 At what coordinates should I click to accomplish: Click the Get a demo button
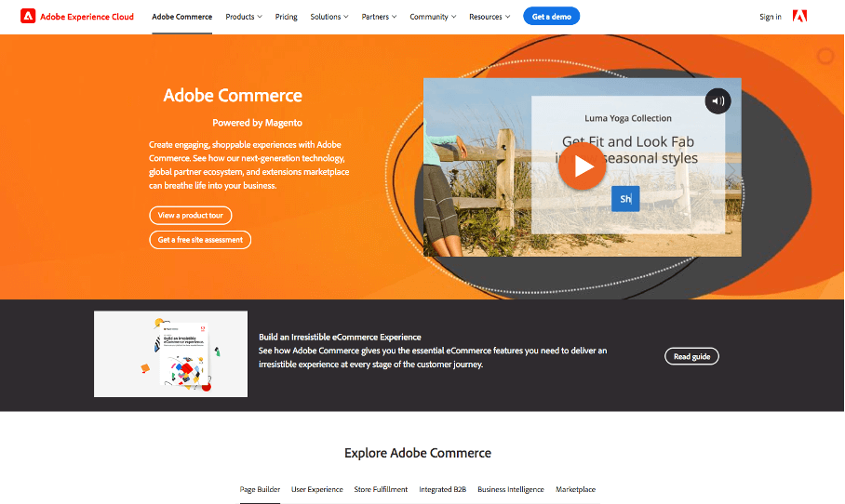551,16
